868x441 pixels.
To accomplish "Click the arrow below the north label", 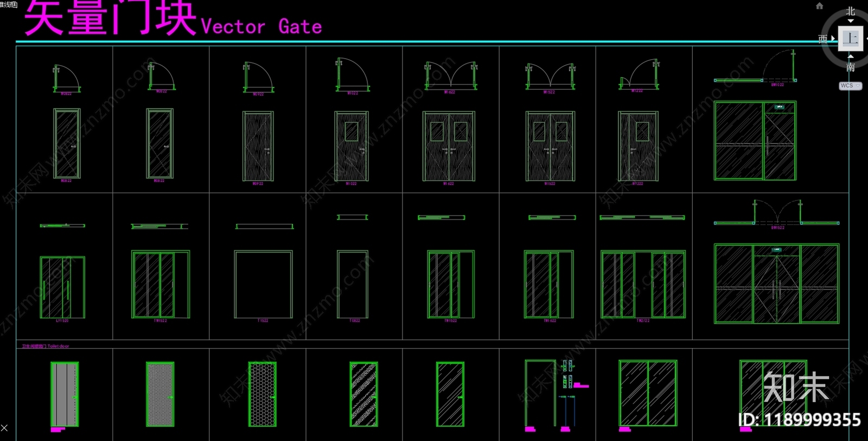I will [x=850, y=21].
